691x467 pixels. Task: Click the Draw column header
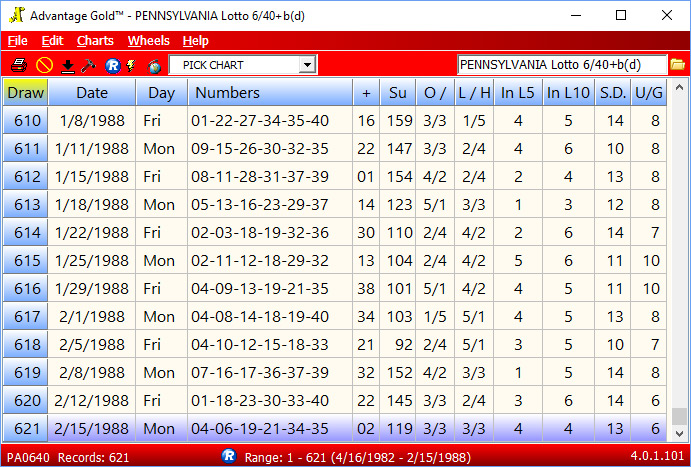[x=26, y=93]
